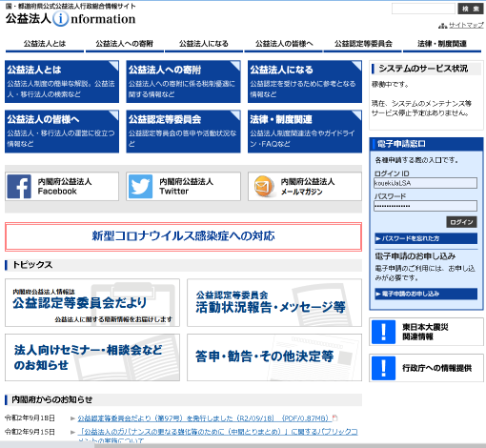486x448 pixels.
Task: Click the 行政庁への情報提供 exclamation icon
Action: tap(383, 368)
